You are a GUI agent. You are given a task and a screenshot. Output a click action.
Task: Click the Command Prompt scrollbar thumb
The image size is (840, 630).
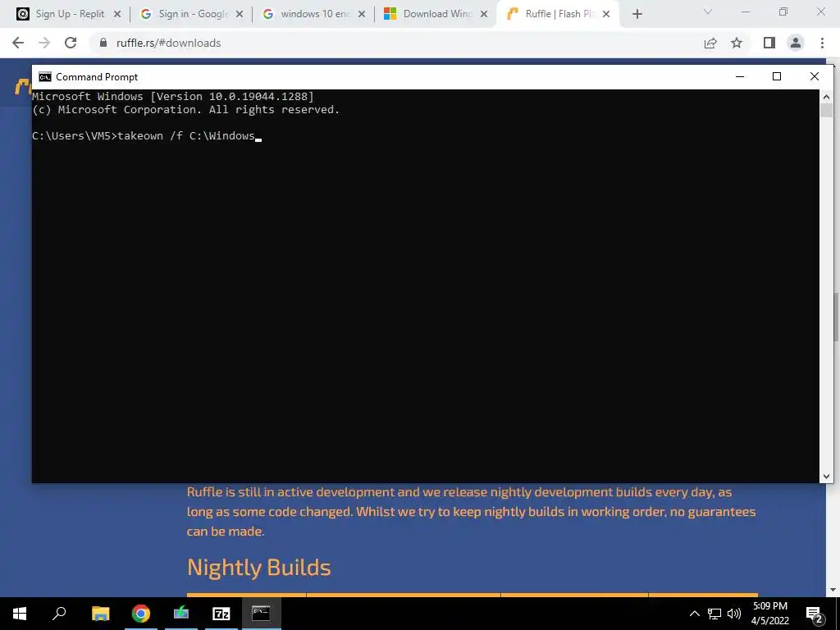(826, 111)
